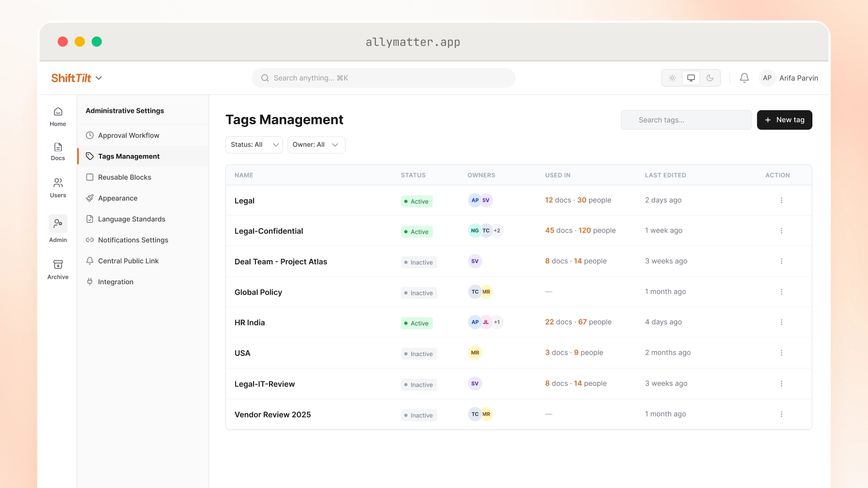This screenshot has height=488, width=868.
Task: Open action menu for Legal tag
Action: coord(781,200)
